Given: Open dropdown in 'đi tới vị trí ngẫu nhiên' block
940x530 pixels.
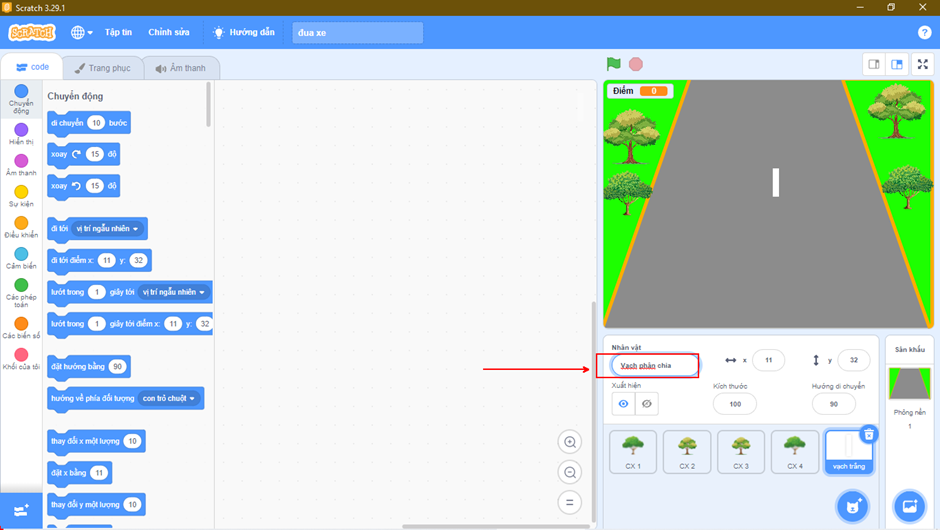Looking at the screenshot, I should [x=107, y=228].
